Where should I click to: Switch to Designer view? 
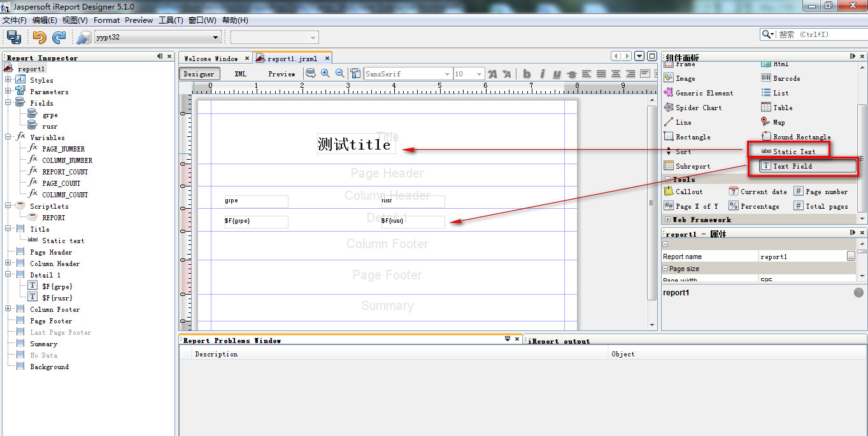coord(199,74)
